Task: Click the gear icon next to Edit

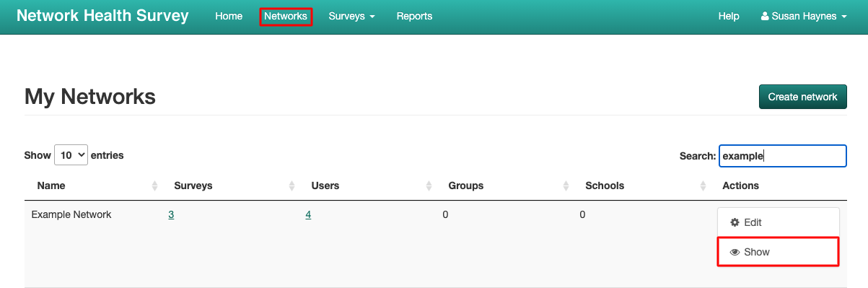Action: [x=735, y=222]
